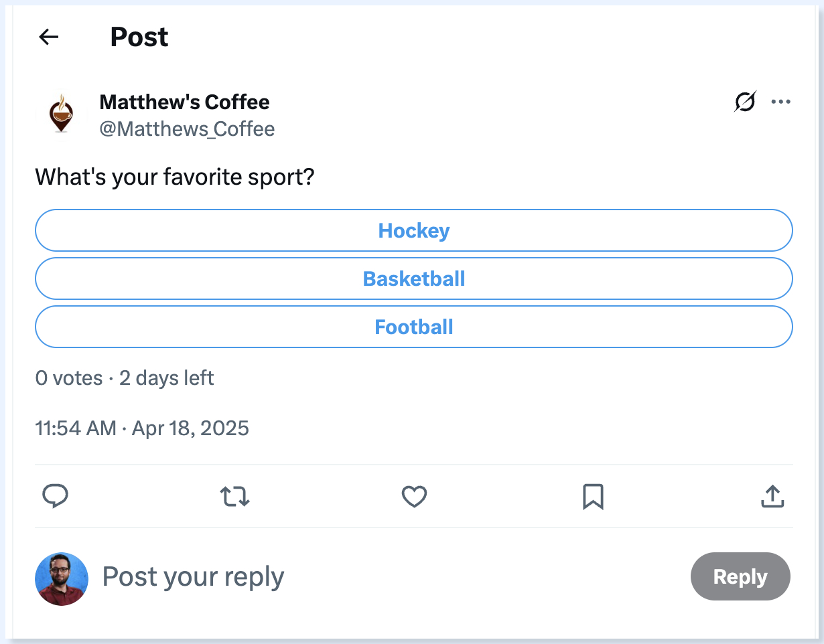Click the 0 votes count text
This screenshot has width=824, height=644.
(68, 378)
